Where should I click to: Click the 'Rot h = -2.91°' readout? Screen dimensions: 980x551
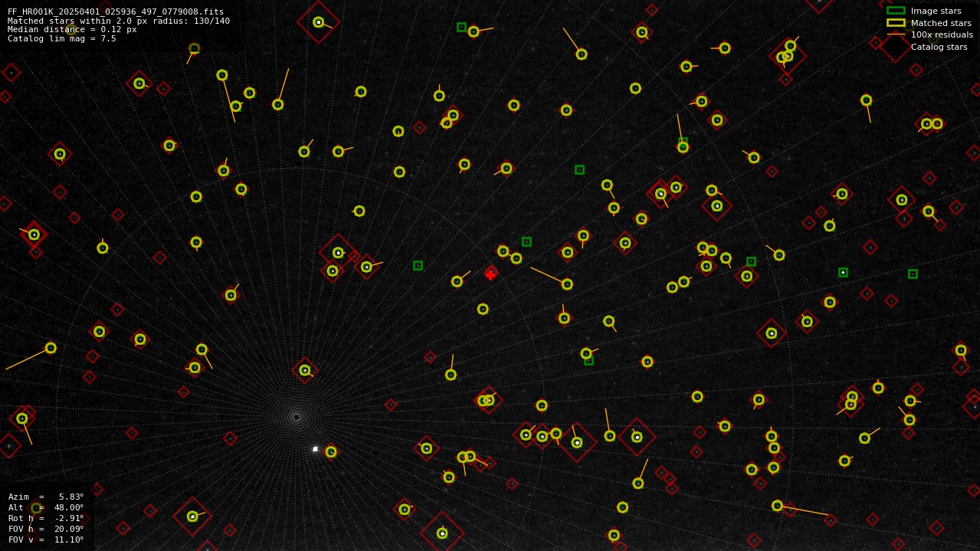pyautogui.click(x=46, y=518)
